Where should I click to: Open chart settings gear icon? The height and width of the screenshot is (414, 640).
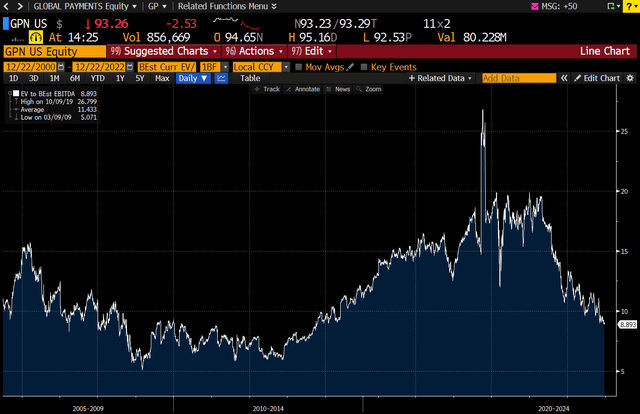[630, 78]
